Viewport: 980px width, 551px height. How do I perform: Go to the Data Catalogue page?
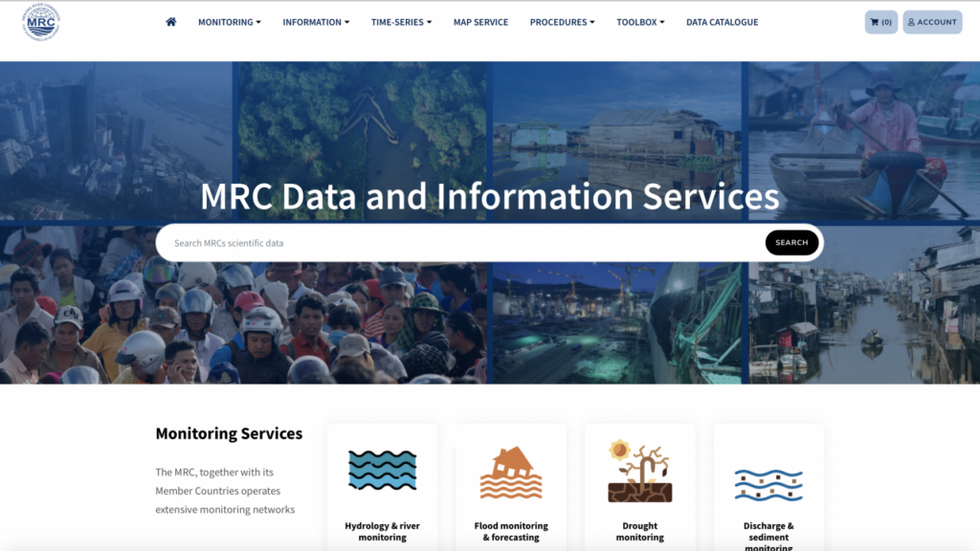tap(722, 22)
